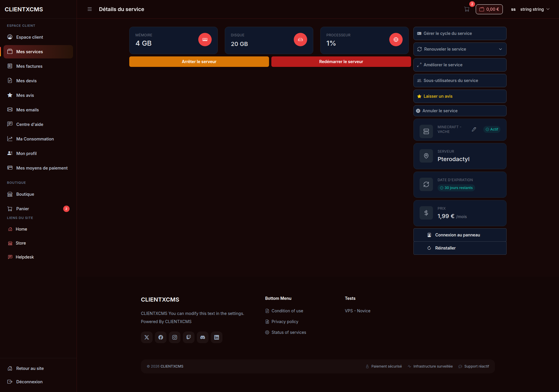The image size is (559, 392).
Task: Open Mes avis in sidebar
Action: click(x=38, y=95)
